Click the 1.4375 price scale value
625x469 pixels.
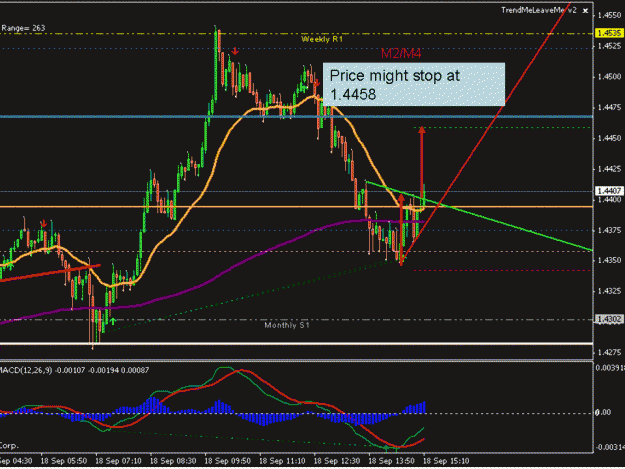pyautogui.click(x=609, y=230)
